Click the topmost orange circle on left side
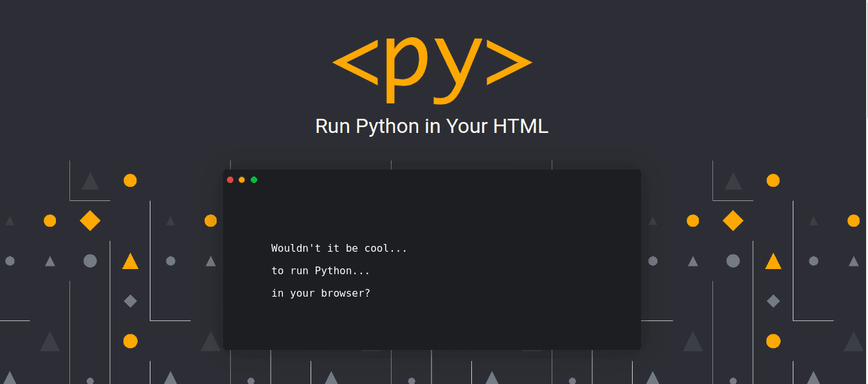This screenshot has width=868, height=384. click(131, 180)
